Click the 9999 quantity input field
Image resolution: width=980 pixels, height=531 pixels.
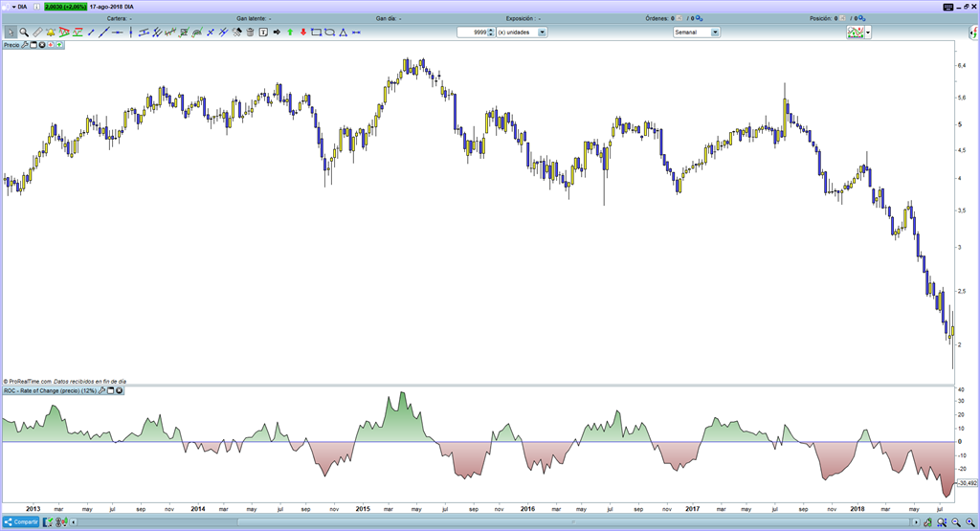click(x=473, y=32)
